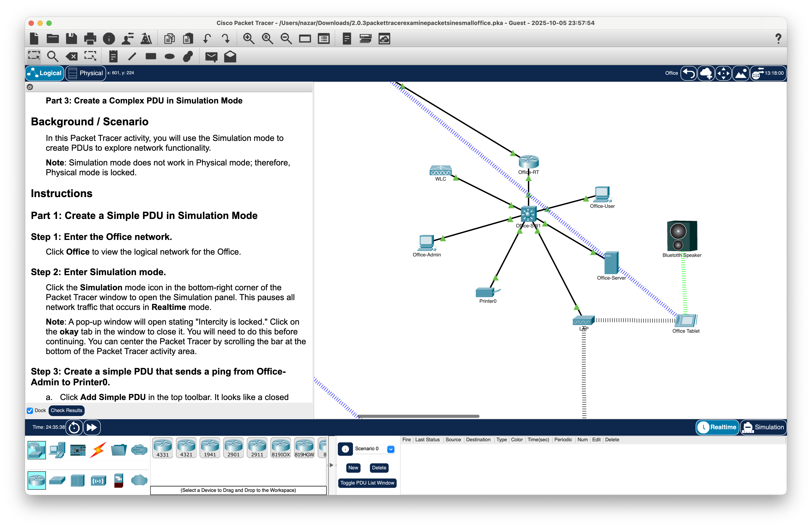Open the scenario info icon

(x=345, y=449)
